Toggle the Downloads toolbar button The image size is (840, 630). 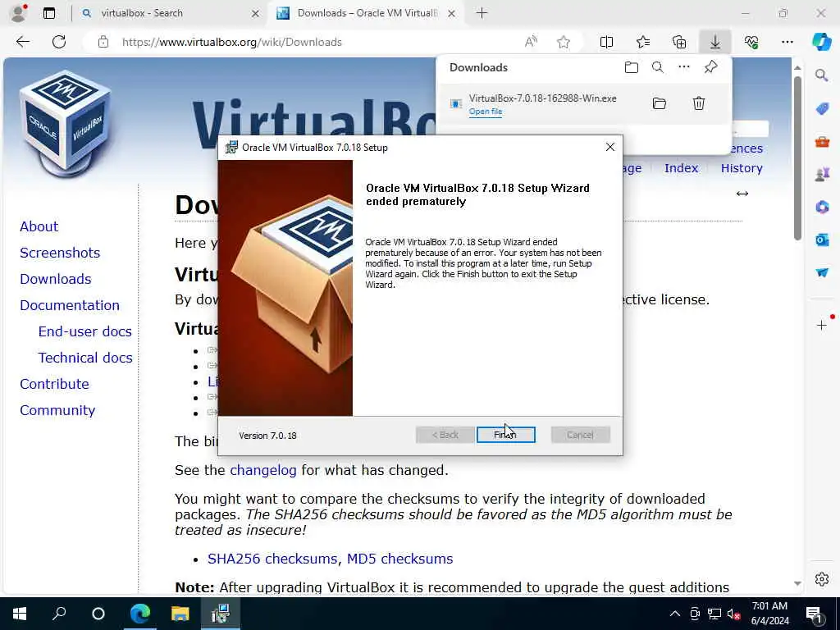[715, 42]
